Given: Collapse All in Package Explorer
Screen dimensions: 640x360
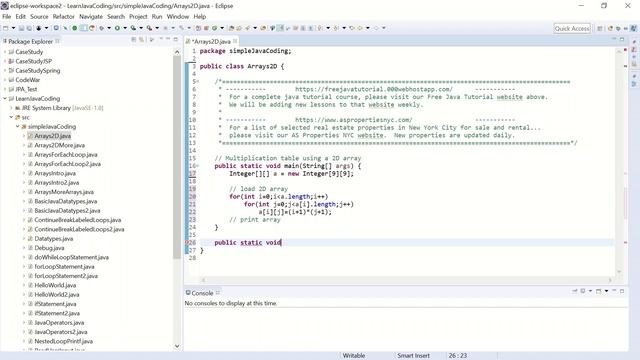Looking at the screenshot, I should coord(133,40).
